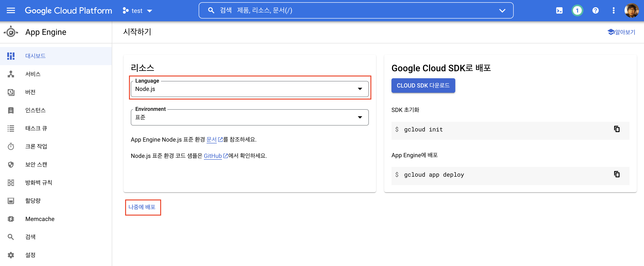Open notifications badge showing 1

pos(577,10)
